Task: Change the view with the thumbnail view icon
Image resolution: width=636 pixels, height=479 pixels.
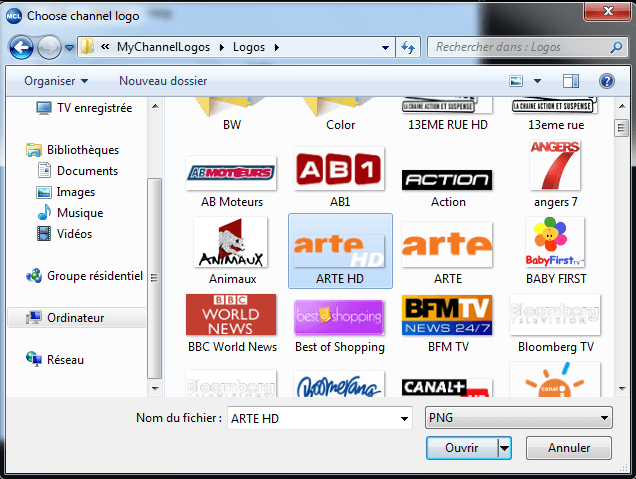Action: coord(516,81)
